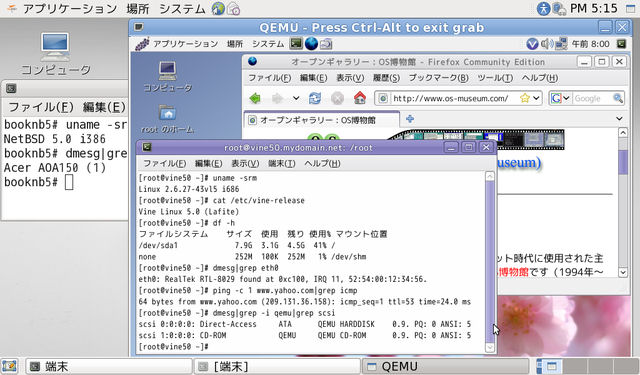Open Firefox 履歴(S) menu

tap(386, 78)
